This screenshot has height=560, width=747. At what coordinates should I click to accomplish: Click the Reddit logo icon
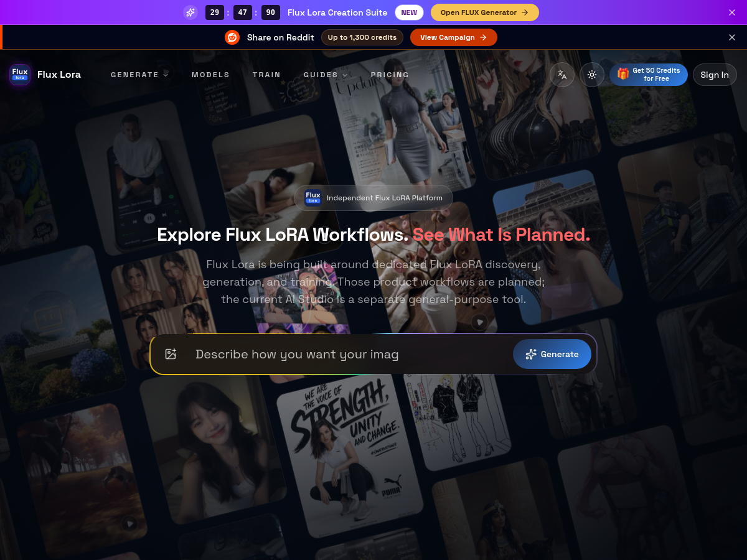(x=232, y=37)
